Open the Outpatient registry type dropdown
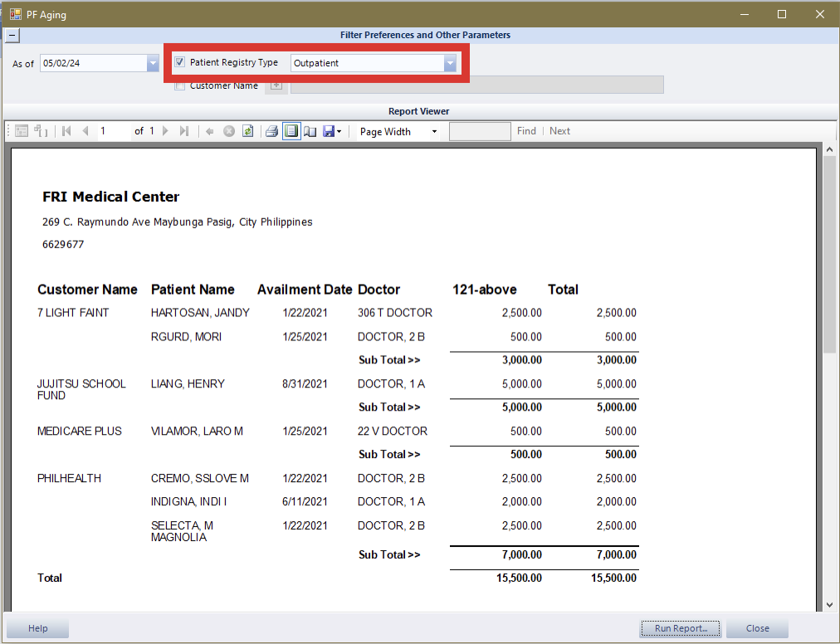This screenshot has height=644, width=840. tap(450, 63)
